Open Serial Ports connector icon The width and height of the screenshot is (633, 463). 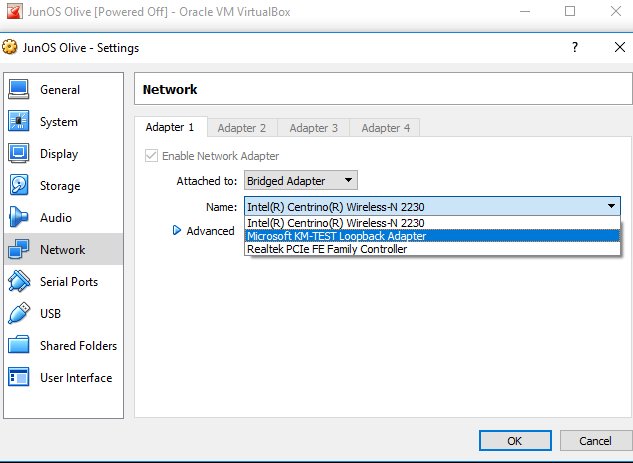click(19, 281)
